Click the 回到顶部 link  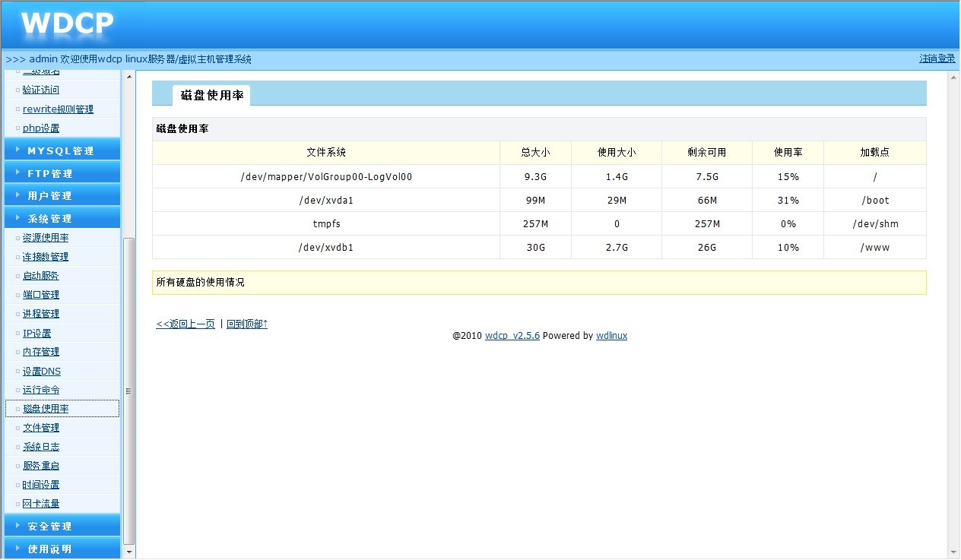[247, 324]
